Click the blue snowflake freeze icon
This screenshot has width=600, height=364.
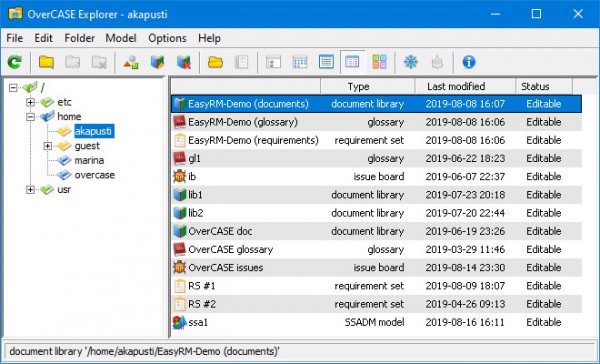coord(411,62)
